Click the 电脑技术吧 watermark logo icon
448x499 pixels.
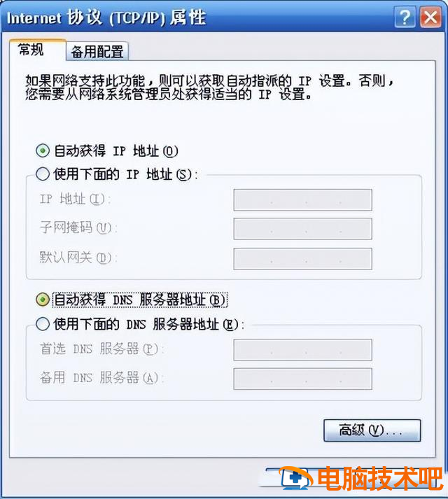(295, 478)
